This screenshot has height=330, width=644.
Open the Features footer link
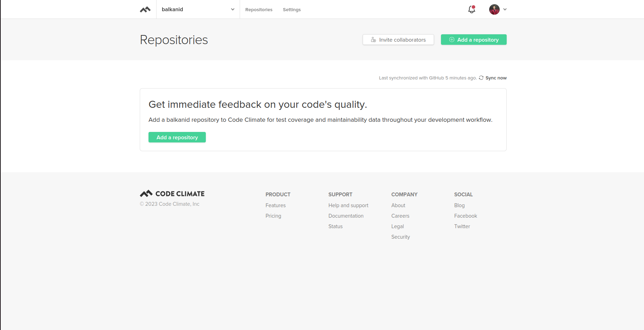point(275,205)
